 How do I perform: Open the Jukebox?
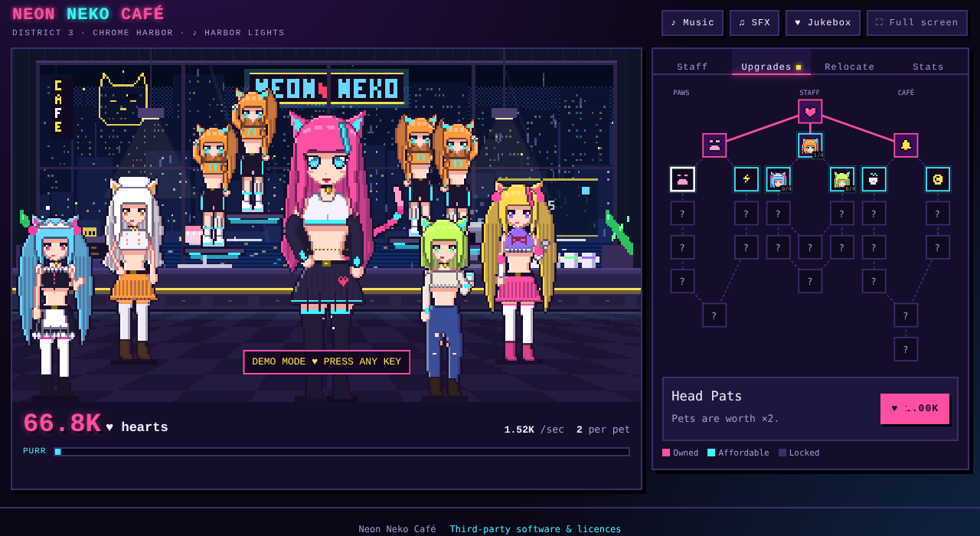click(x=823, y=23)
